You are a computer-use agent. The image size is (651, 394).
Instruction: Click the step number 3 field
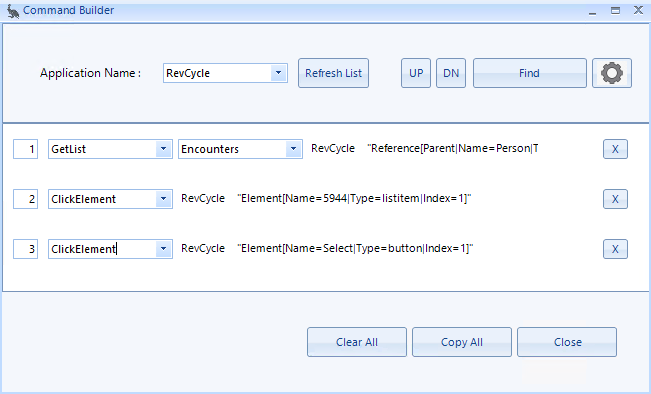(x=25, y=249)
